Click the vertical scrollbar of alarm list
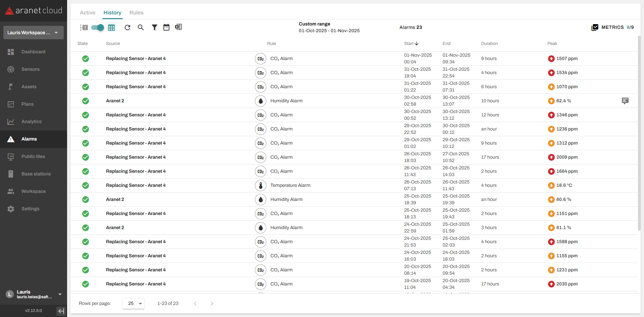The image size is (644, 317). (x=639, y=134)
